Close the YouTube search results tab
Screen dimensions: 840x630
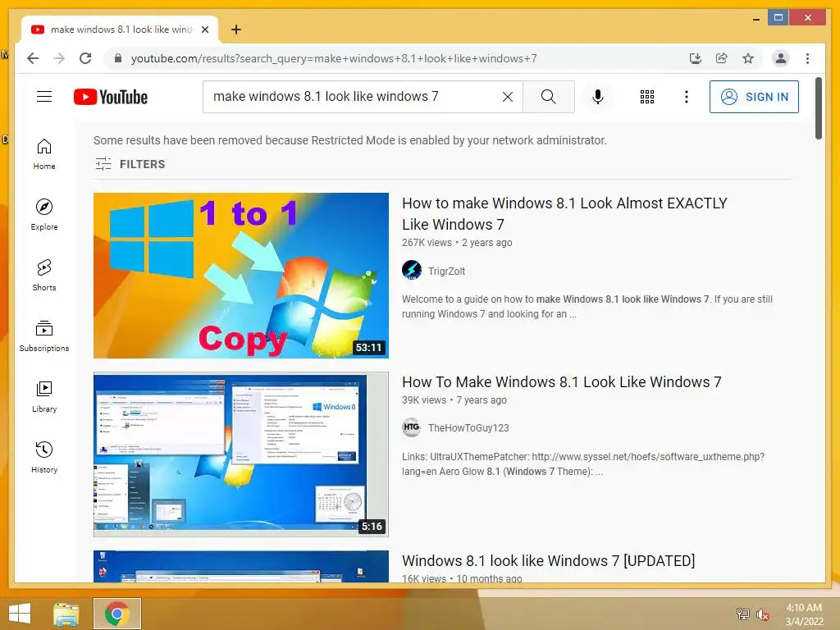pos(204,30)
